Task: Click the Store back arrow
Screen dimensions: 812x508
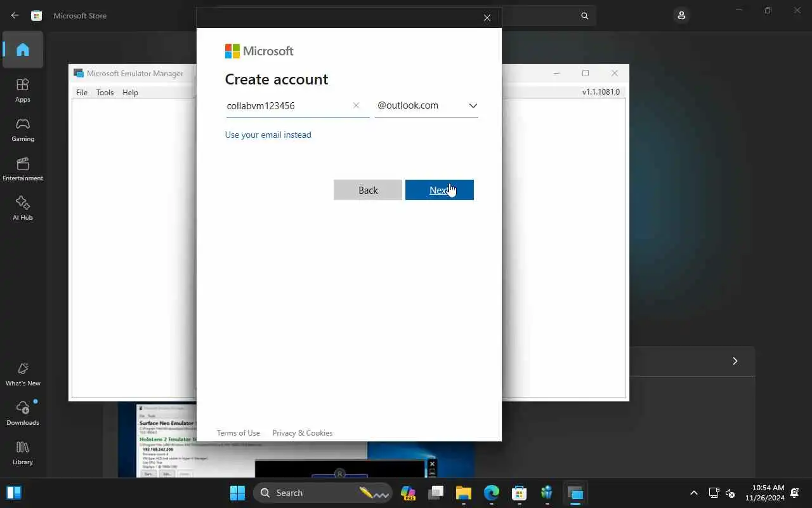Action: pos(15,15)
